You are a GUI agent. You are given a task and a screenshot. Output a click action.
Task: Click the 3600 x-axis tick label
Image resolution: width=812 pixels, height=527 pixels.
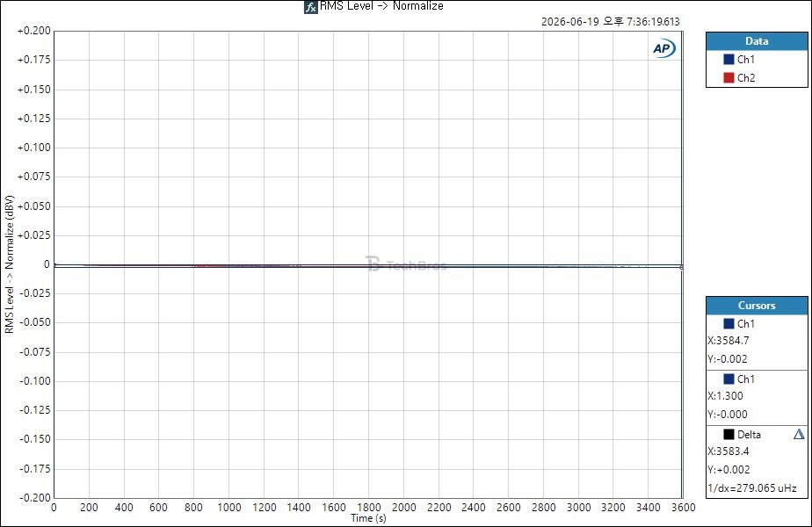tap(683, 508)
